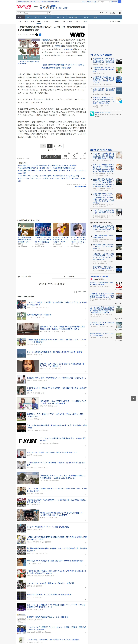Select みんなの意見 tab
This screenshot has width=138, height=644.
73,17
